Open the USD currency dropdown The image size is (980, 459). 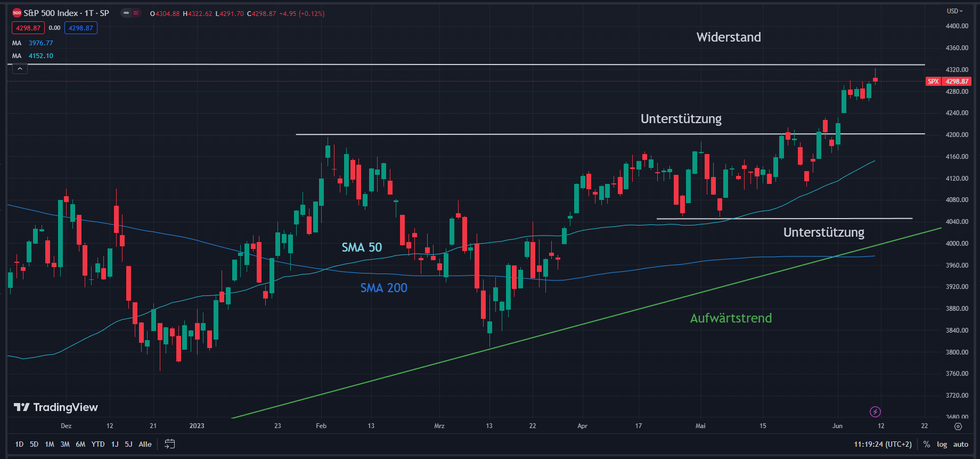(x=954, y=11)
